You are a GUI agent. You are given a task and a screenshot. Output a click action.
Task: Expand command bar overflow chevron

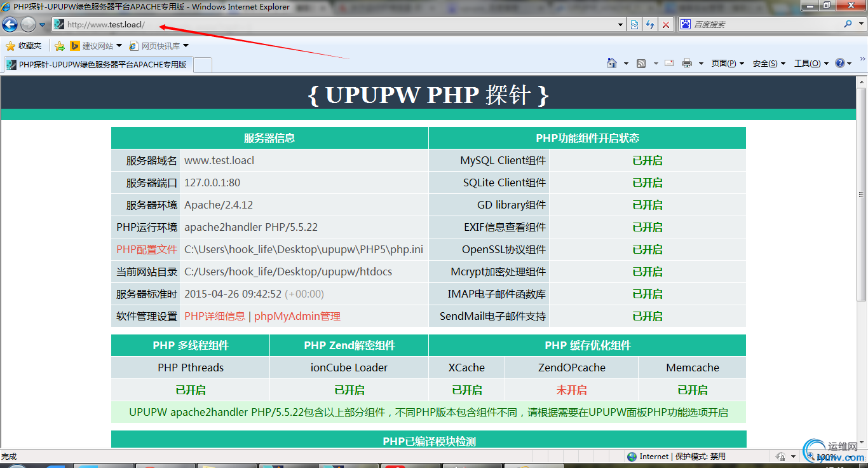coord(862,59)
